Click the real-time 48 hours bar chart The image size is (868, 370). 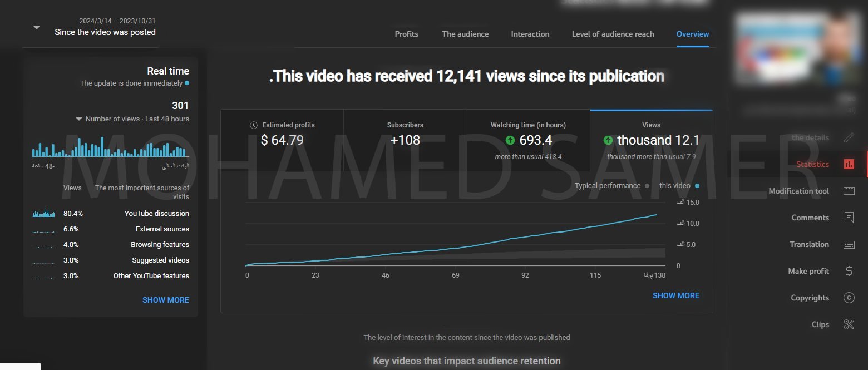(110, 146)
